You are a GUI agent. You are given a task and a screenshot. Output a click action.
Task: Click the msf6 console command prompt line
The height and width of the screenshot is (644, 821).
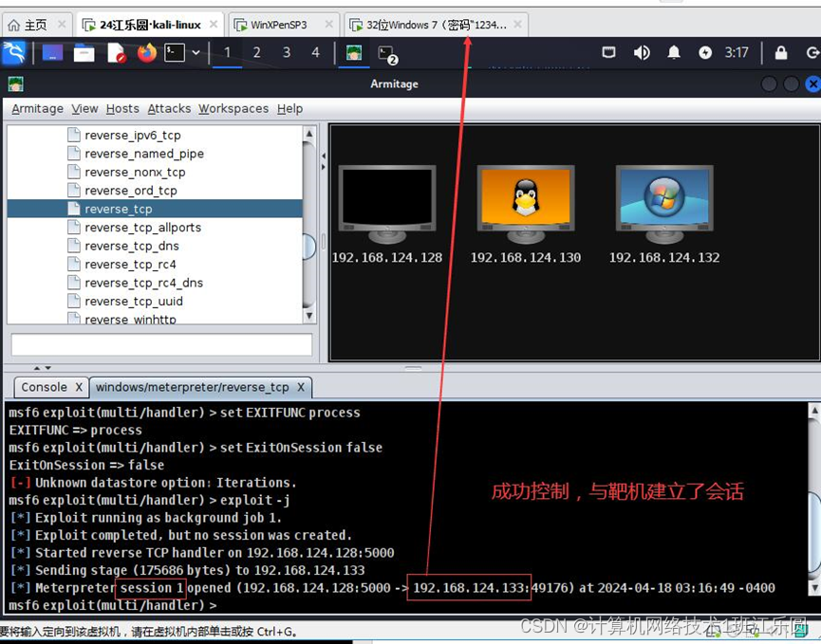[113, 605]
